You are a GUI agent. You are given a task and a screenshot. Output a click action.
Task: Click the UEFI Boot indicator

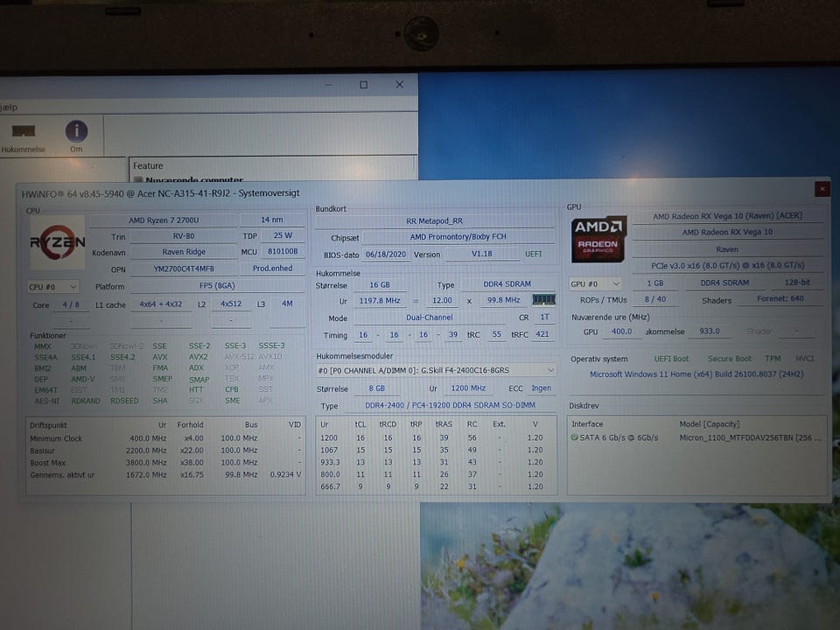(671, 359)
